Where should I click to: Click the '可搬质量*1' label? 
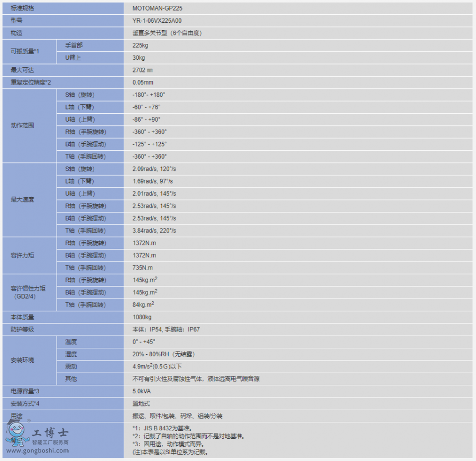coord(25,51)
